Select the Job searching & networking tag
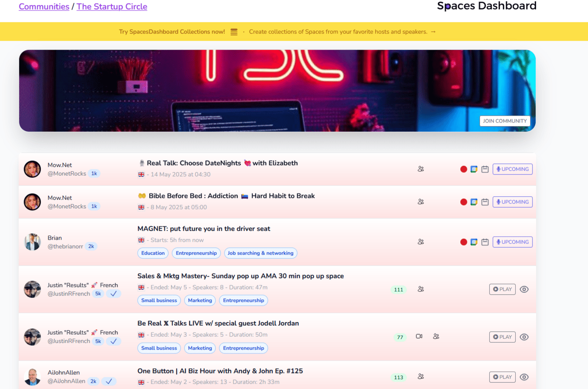 [260, 253]
